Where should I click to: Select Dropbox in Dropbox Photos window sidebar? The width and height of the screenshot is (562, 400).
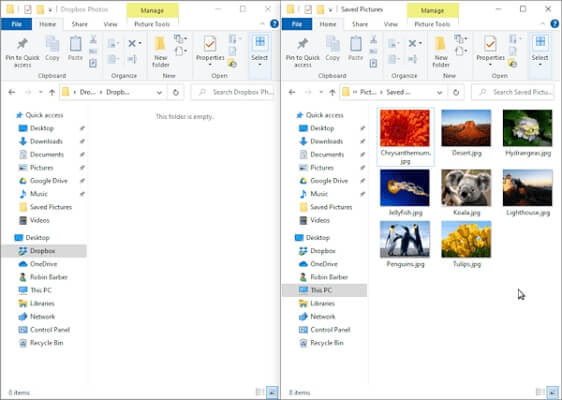(44, 251)
